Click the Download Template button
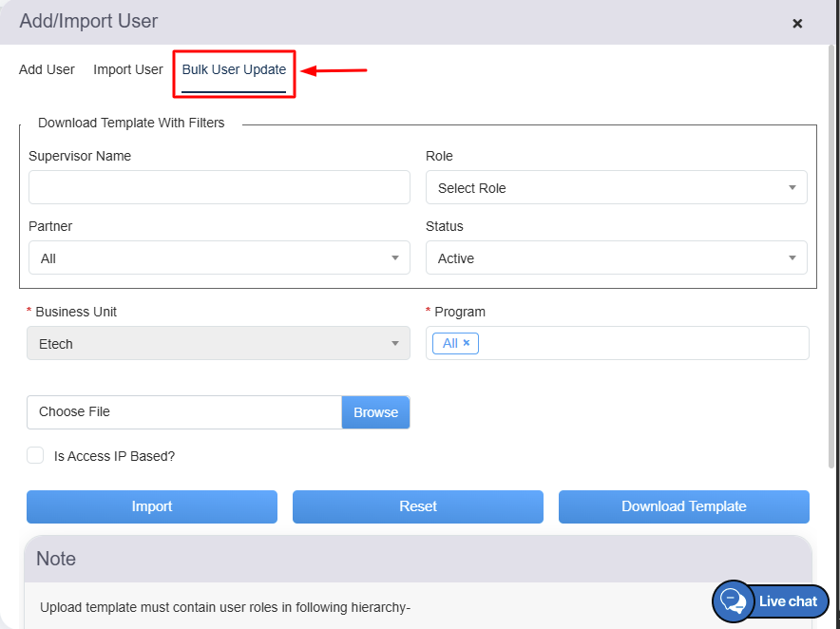 (684, 506)
